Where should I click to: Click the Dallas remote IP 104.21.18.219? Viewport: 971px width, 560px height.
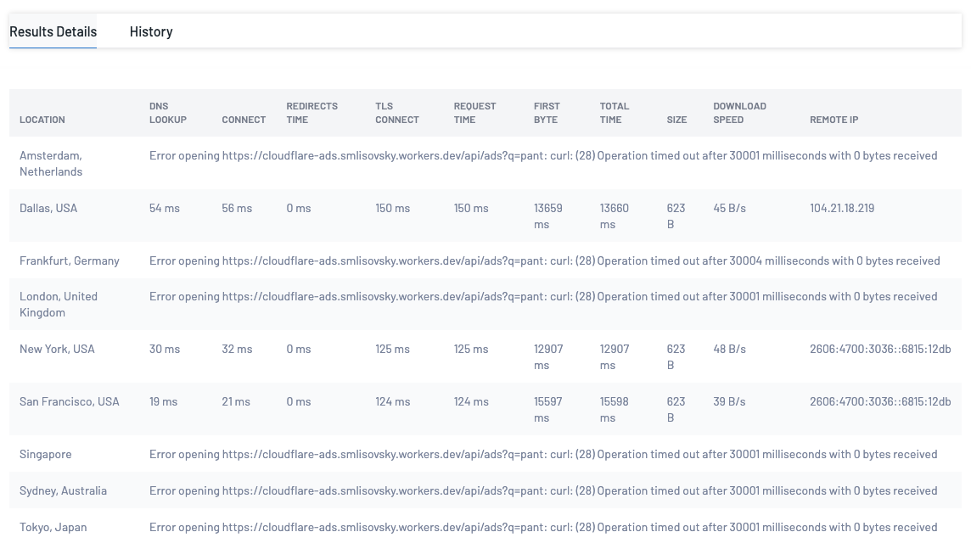coord(842,208)
